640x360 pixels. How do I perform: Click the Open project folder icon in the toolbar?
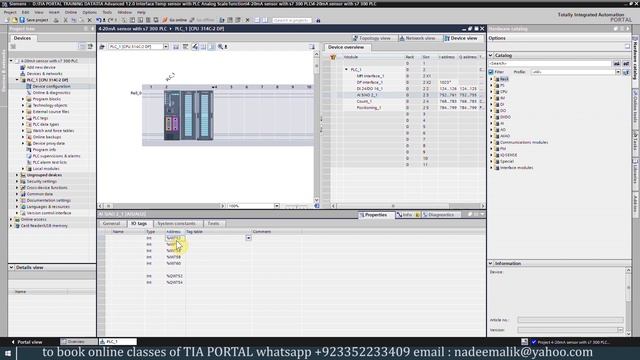tap(14, 20)
